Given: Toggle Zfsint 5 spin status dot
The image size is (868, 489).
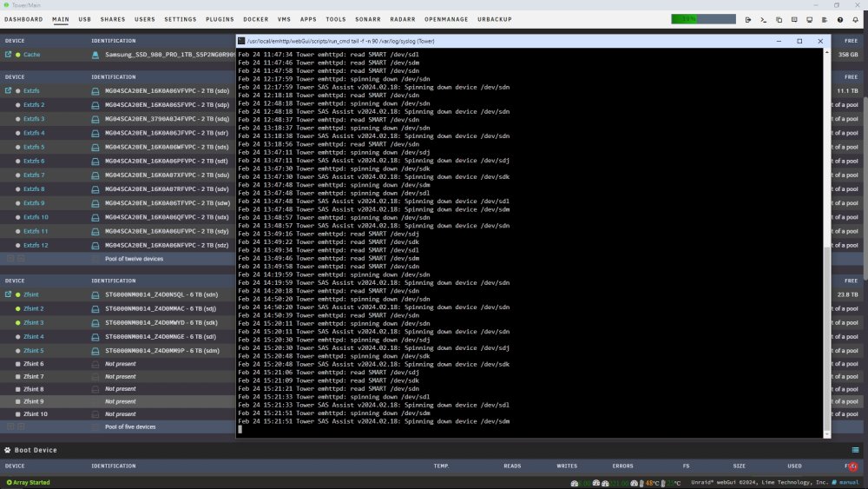Looking at the screenshot, I should click(17, 351).
